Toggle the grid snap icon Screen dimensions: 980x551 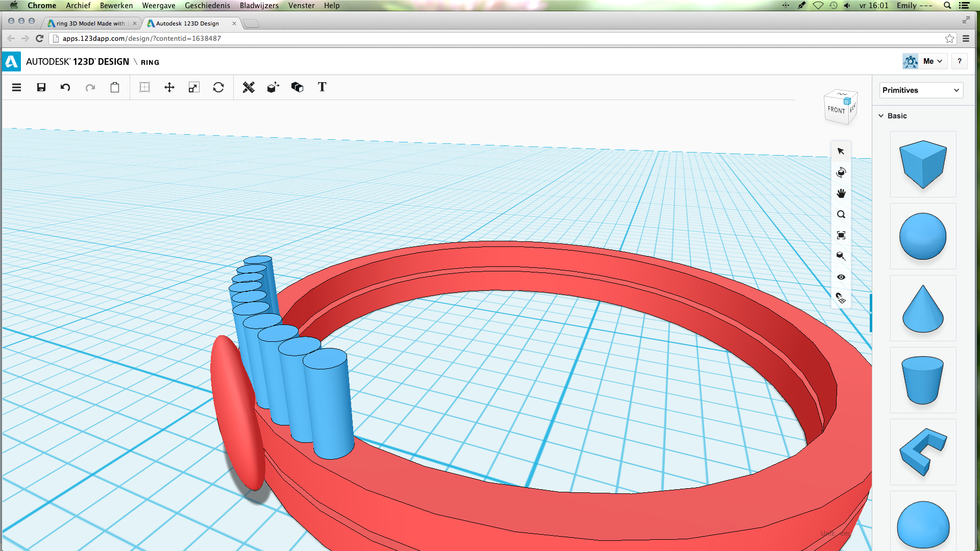pyautogui.click(x=841, y=298)
